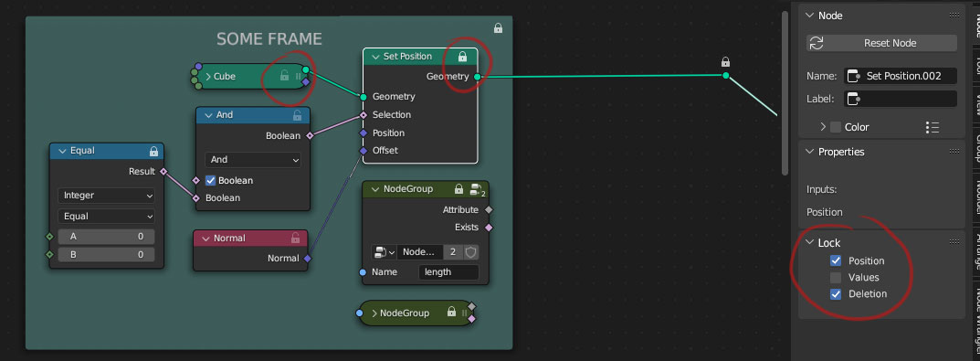The height and width of the screenshot is (361, 980).
Task: Enable the custom node Color checkbox
Action: [836, 127]
